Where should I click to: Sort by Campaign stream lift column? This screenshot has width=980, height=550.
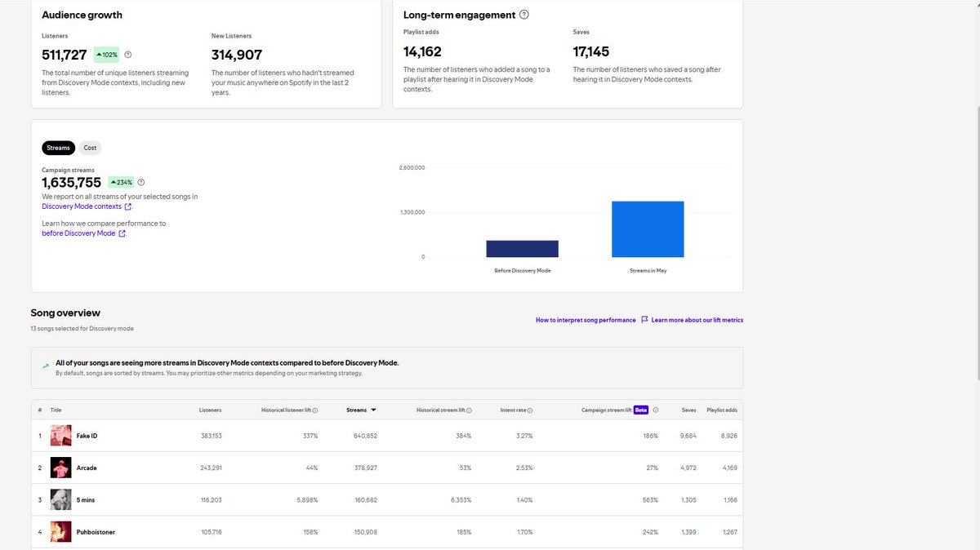[x=607, y=410]
